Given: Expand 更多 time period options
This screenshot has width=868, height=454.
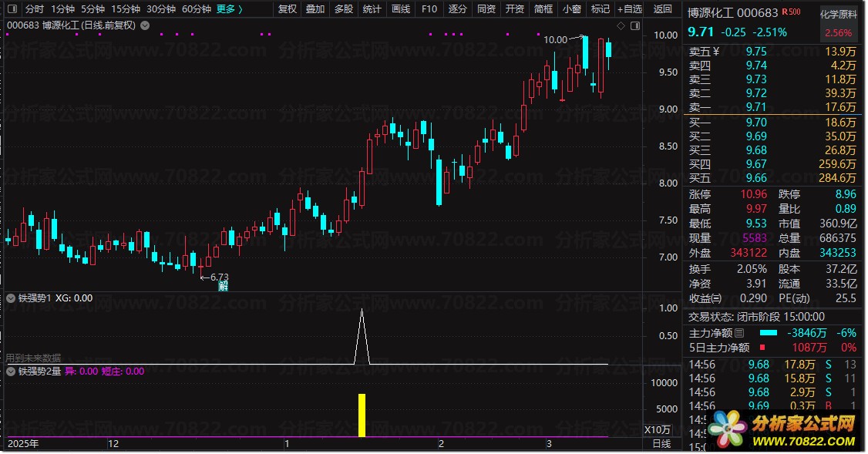Looking at the screenshot, I should coord(229,8).
